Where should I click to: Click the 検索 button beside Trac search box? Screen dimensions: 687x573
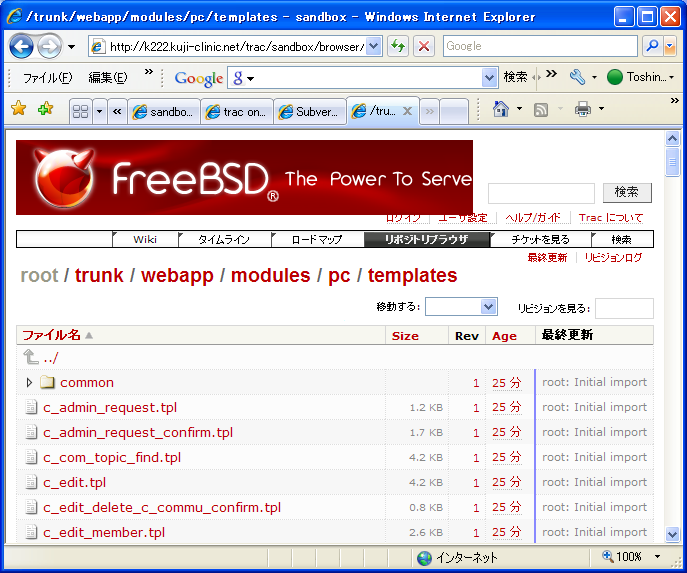pyautogui.click(x=627, y=192)
